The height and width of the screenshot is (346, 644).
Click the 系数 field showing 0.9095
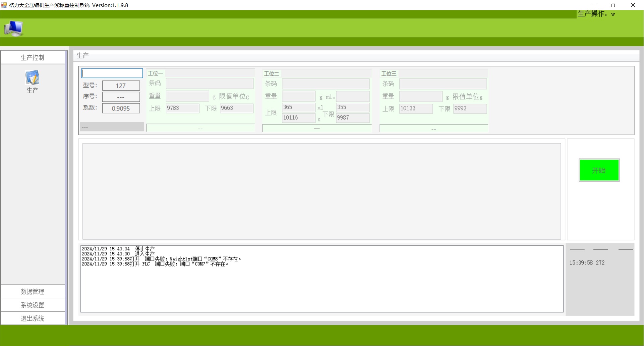(121, 108)
